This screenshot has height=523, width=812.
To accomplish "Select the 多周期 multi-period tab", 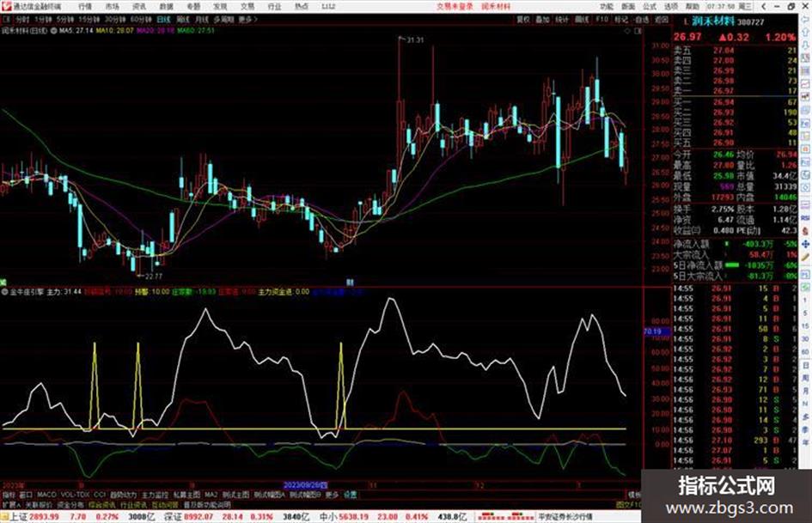I will 223,19.
